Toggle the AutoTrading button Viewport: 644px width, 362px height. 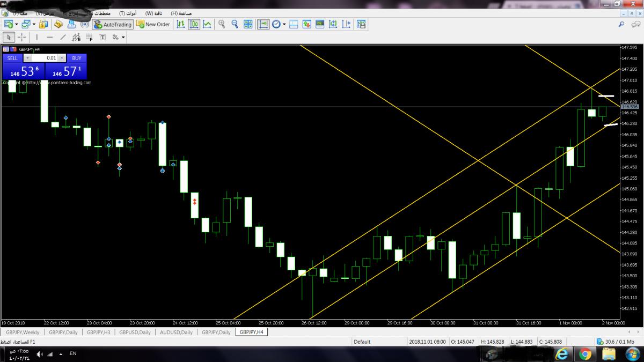(x=112, y=24)
